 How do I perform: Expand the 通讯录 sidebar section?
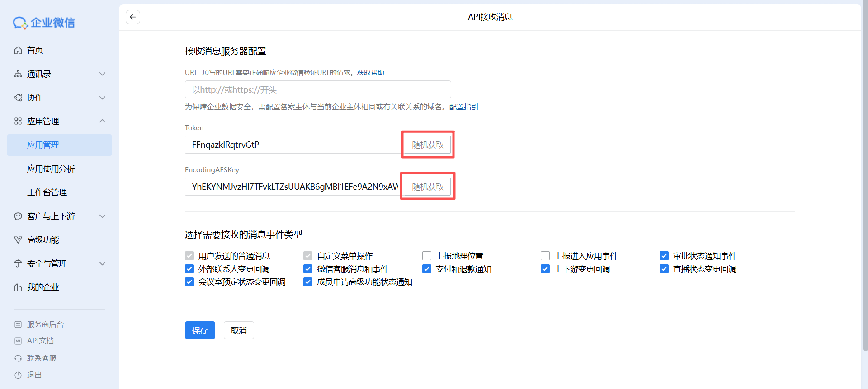[102, 74]
